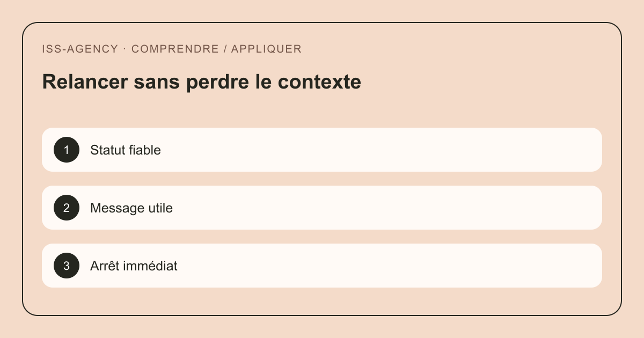
Task: Click the word utile in item two
Action: (x=158, y=208)
